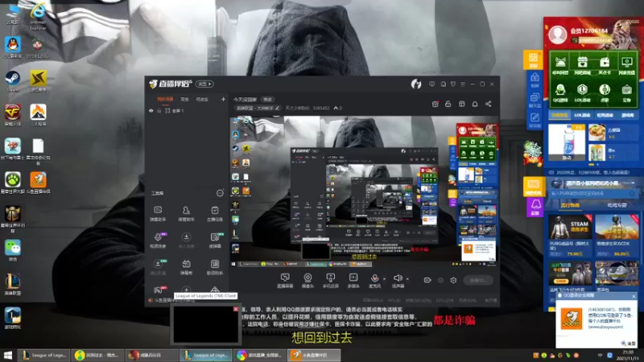Click the taskbar clock
This screenshot has height=362, width=644.
click(628, 356)
